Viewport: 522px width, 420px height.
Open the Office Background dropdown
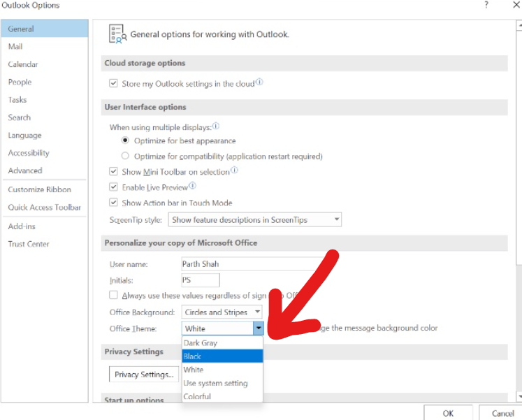click(x=222, y=312)
